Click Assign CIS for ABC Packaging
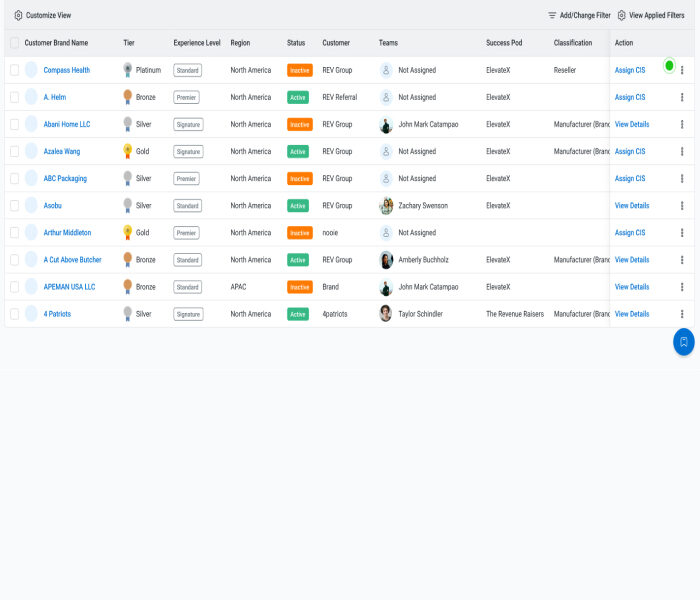Viewport: 700px width, 600px height. [630, 178]
